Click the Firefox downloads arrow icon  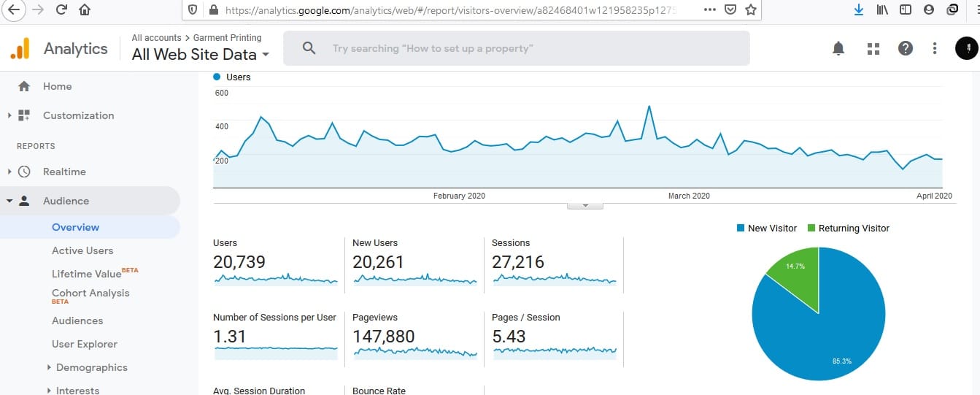coord(859,10)
